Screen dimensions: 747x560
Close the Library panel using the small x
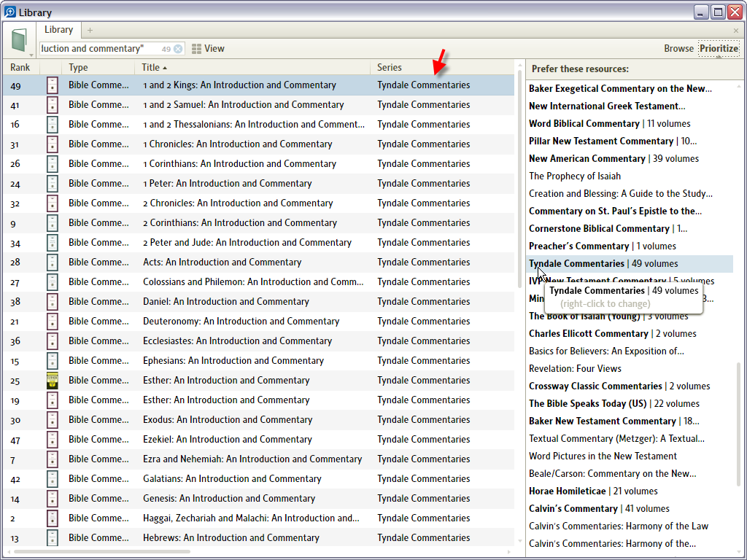click(x=736, y=31)
